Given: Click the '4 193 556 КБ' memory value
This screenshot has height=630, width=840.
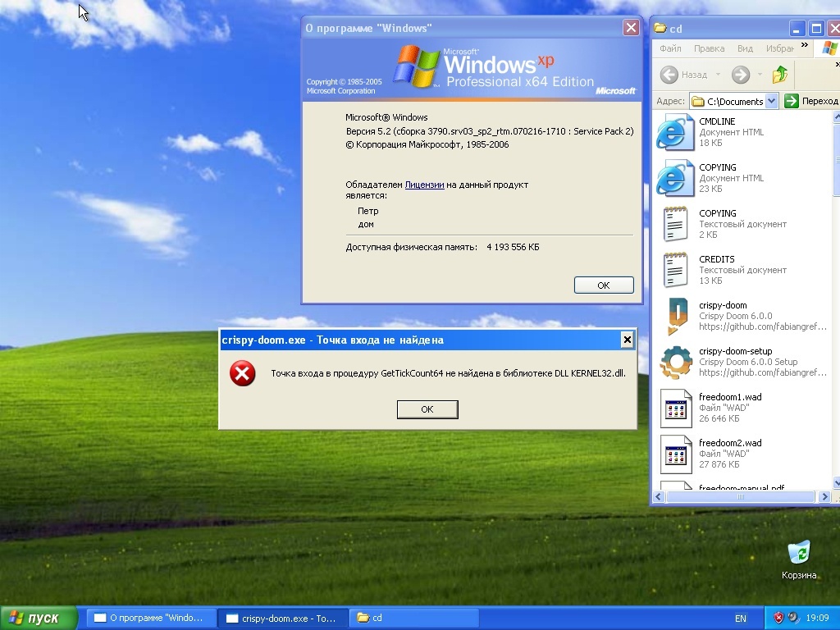Looking at the screenshot, I should tap(514, 247).
